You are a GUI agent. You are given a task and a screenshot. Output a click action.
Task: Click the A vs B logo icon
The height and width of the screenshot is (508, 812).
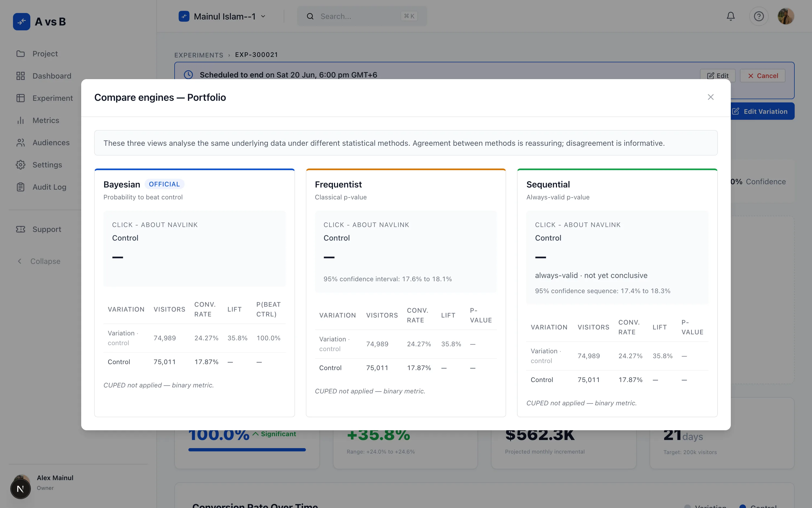(21, 22)
